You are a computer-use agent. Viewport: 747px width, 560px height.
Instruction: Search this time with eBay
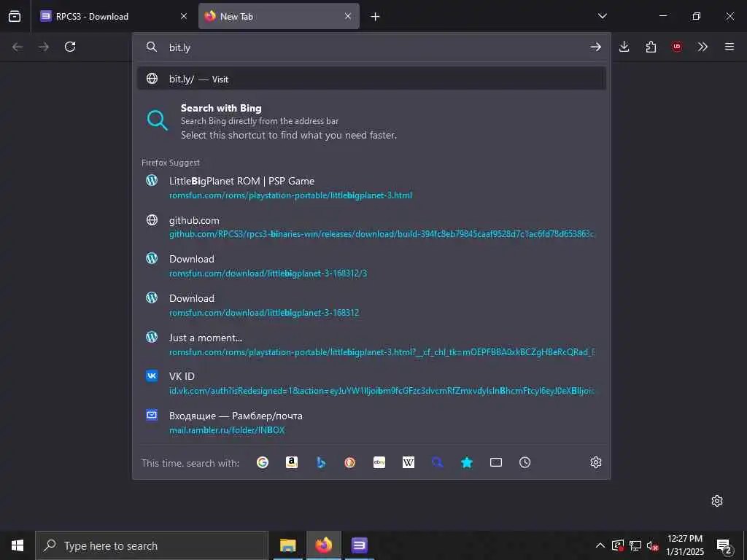tap(379, 462)
